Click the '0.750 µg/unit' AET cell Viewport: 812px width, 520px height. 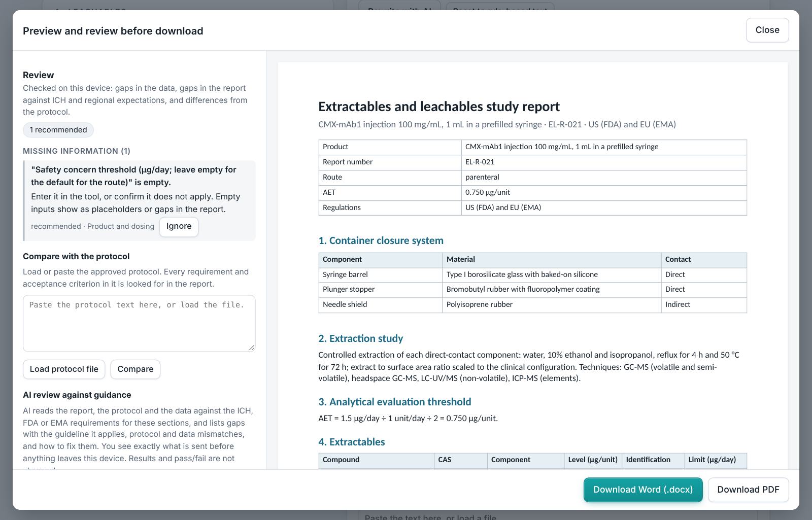(x=604, y=193)
